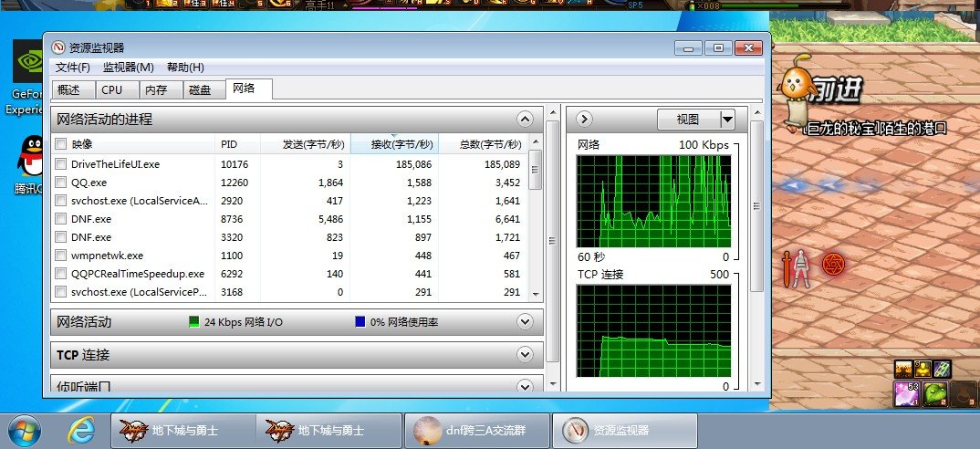Switch to the 内存 tab

tap(161, 90)
